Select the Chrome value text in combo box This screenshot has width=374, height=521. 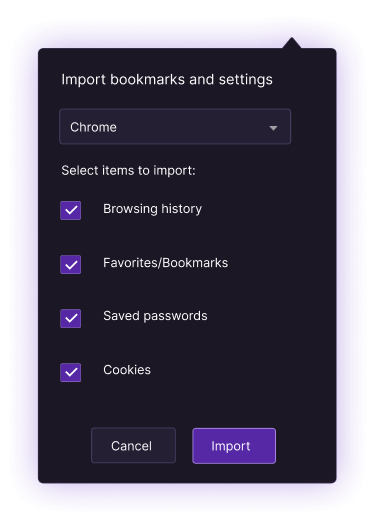click(x=93, y=127)
